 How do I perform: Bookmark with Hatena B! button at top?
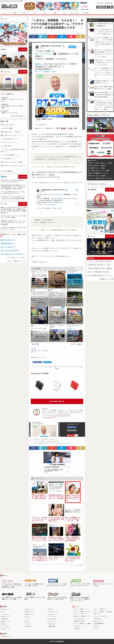62,37
